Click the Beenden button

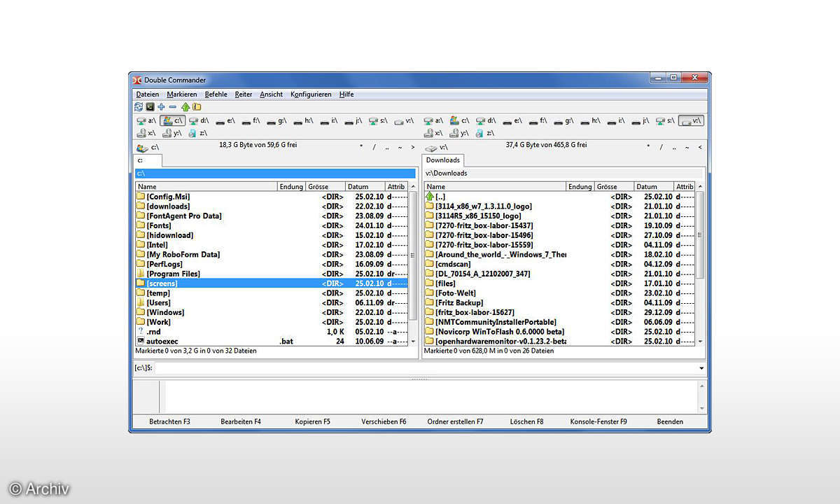[x=670, y=421]
